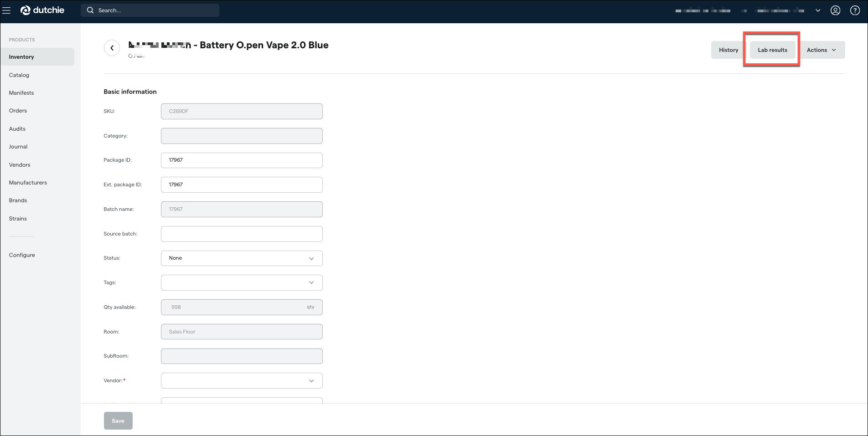Image resolution: width=868 pixels, height=436 pixels.
Task: Click the Room field showing Sales Floor
Action: click(242, 332)
